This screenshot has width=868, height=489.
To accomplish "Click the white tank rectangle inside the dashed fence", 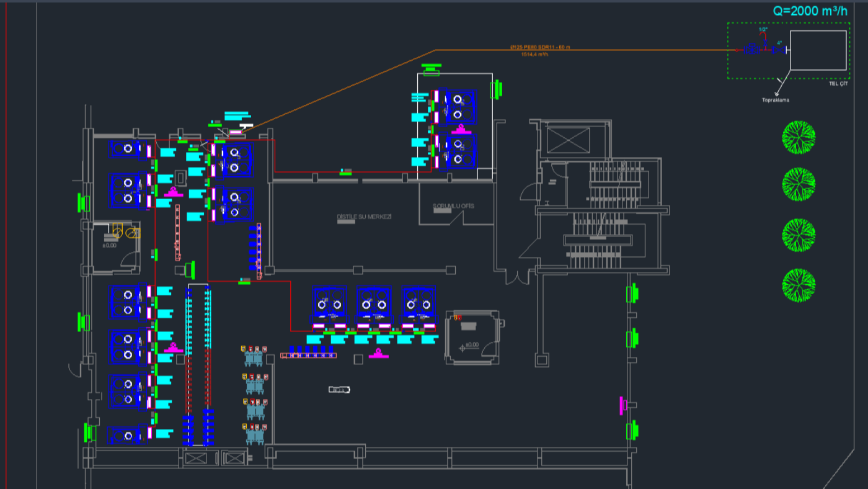I will click(818, 50).
